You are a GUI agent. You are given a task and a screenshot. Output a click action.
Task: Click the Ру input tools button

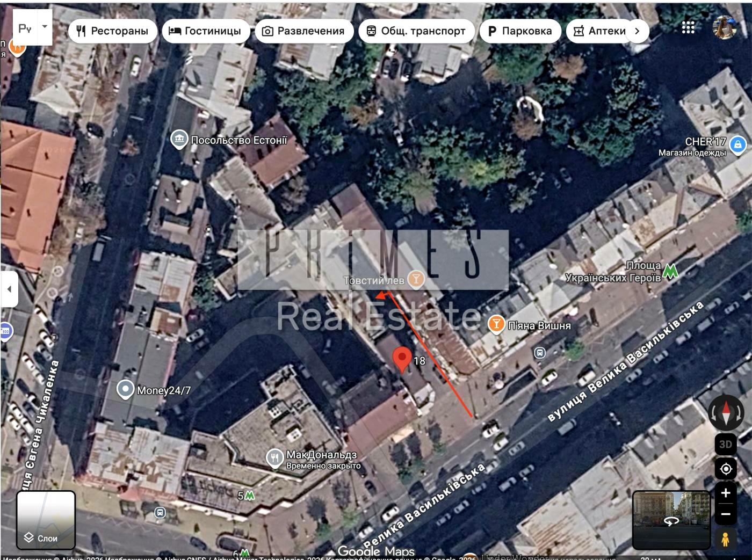[x=25, y=28]
